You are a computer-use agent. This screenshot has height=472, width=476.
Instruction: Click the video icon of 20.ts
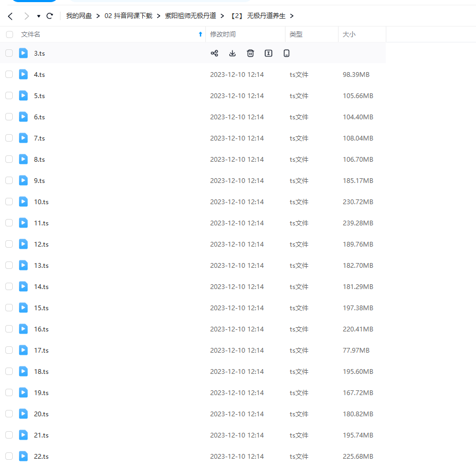23,414
